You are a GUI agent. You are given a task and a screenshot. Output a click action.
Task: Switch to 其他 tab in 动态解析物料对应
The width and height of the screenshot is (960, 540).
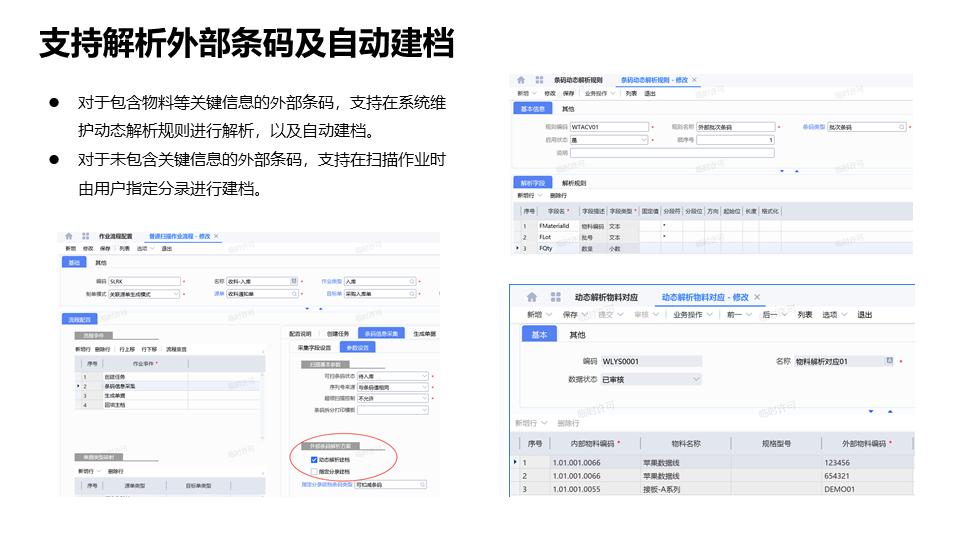(x=577, y=335)
